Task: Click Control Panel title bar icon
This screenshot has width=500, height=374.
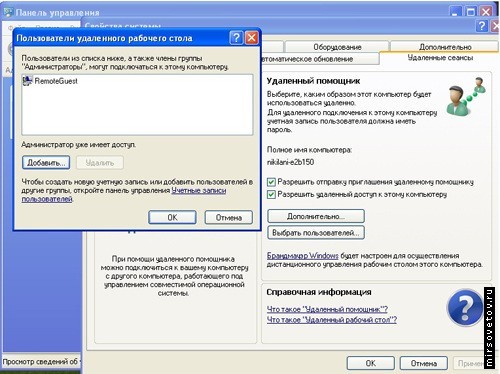Action: tap(8, 12)
